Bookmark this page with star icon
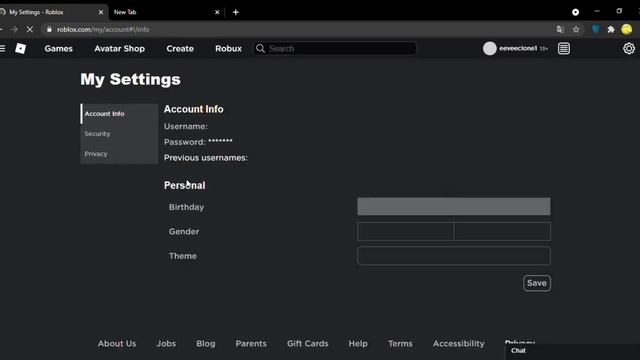This screenshot has width=640, height=360. 576,29
